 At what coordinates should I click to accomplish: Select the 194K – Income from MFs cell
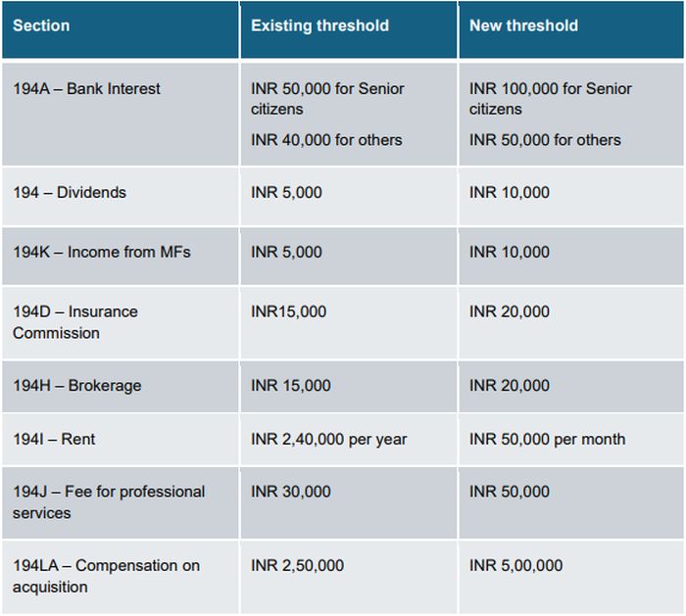[x=102, y=253]
